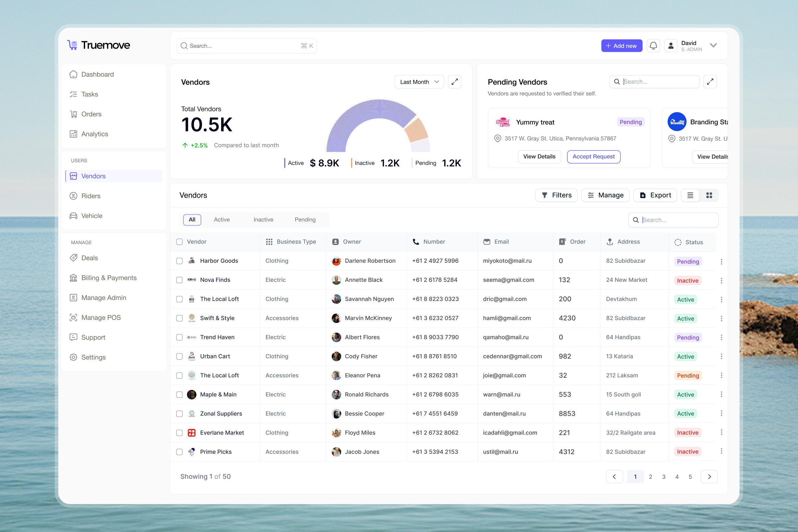Open the Filters options

556,195
